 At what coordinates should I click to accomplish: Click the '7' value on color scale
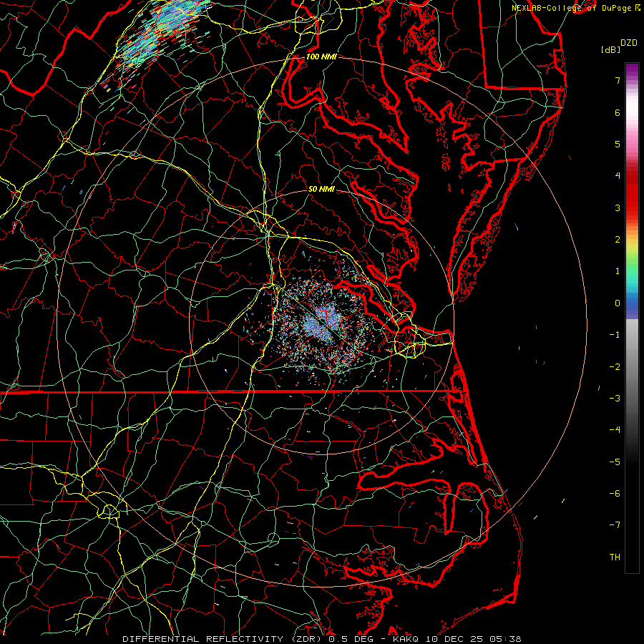(x=618, y=80)
